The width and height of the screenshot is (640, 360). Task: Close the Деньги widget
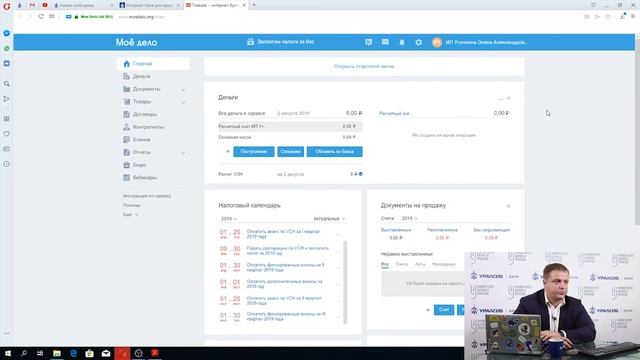[x=508, y=98]
